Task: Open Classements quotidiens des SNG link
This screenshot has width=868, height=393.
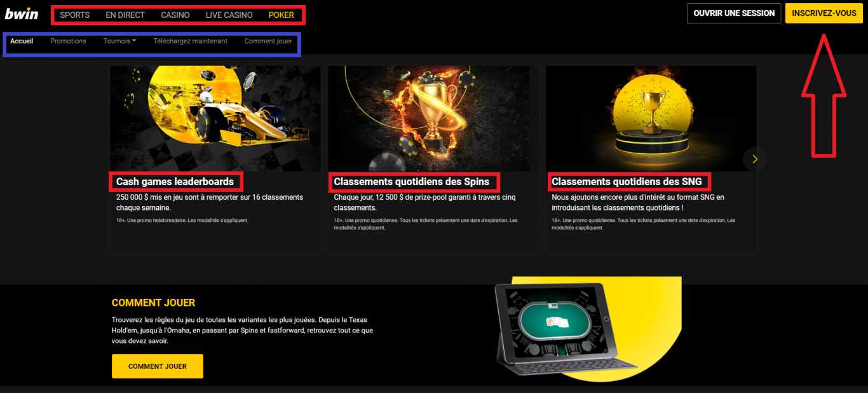Action: click(x=627, y=182)
